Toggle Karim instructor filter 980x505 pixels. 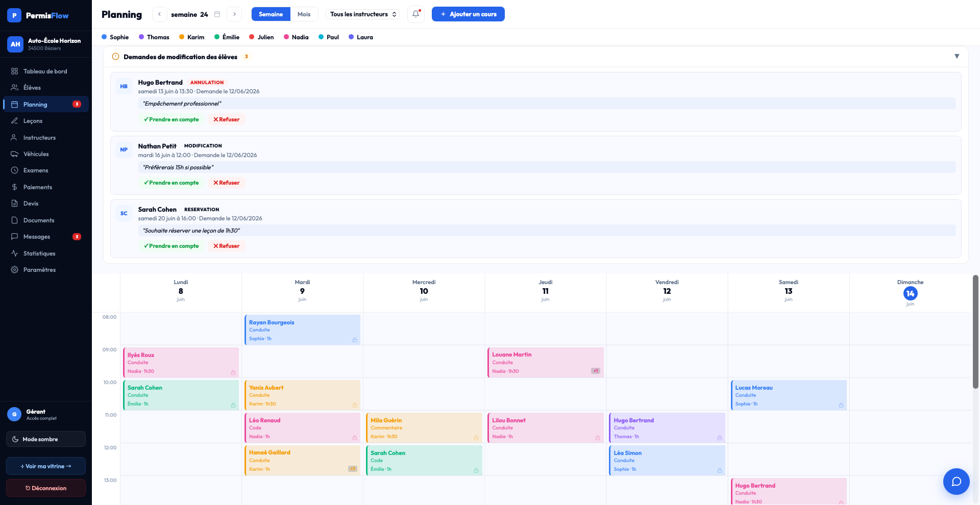click(192, 37)
